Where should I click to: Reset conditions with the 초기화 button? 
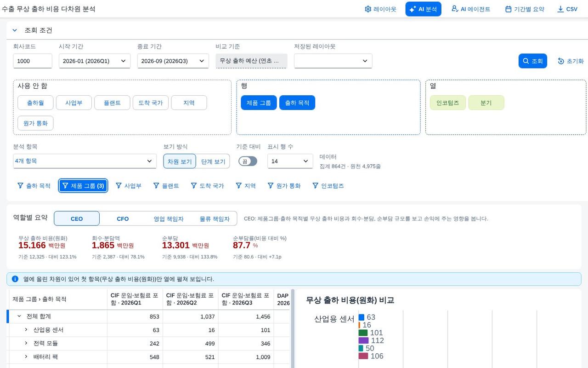click(x=571, y=61)
